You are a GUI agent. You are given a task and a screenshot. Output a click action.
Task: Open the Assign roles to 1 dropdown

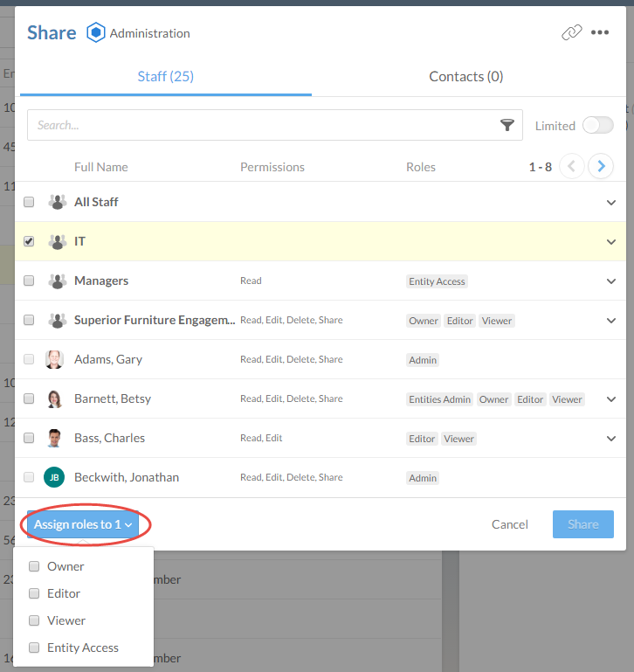(x=83, y=524)
